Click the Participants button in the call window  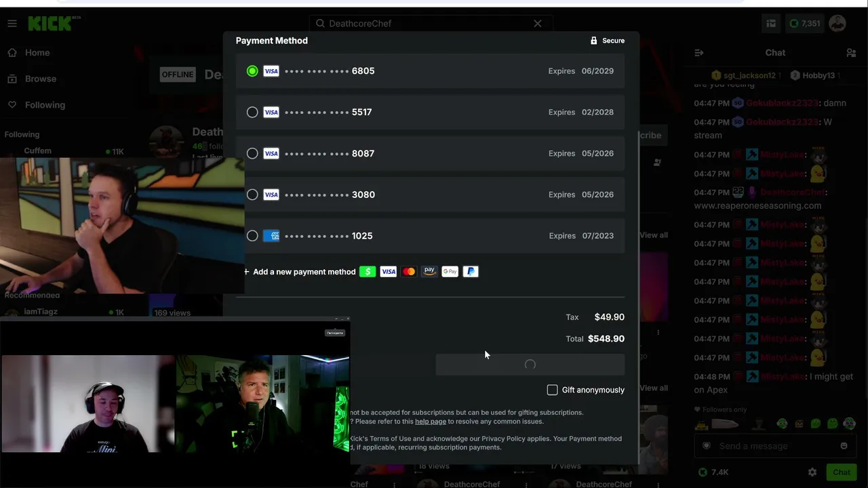335,333
